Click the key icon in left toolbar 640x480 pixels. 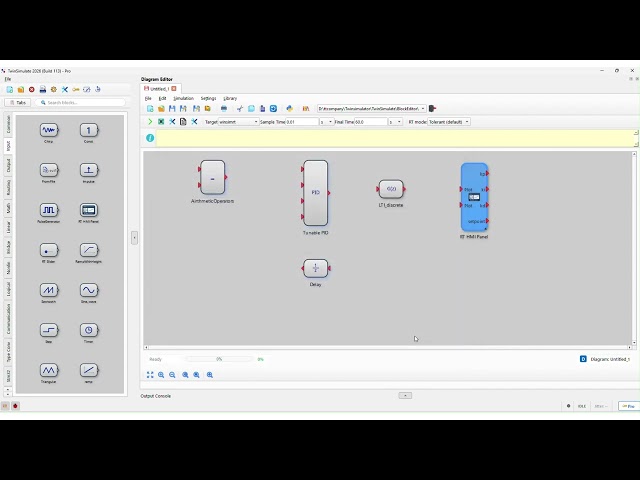pos(76,89)
